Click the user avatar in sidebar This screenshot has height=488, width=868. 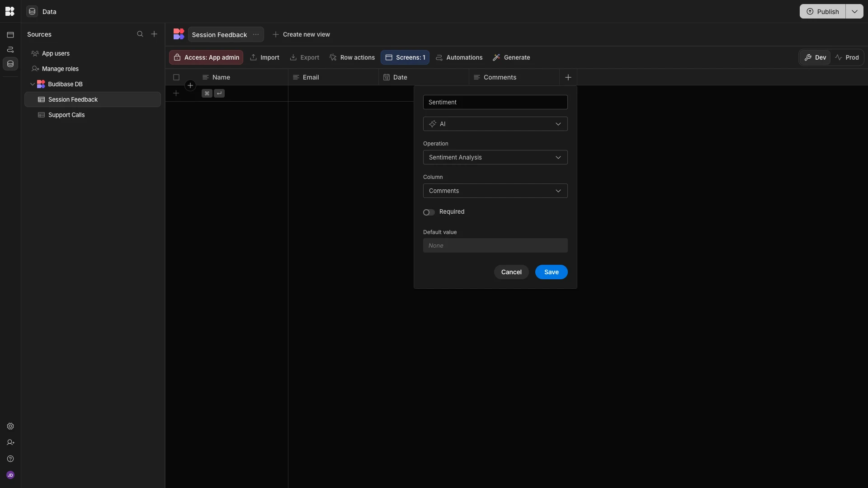point(10,475)
